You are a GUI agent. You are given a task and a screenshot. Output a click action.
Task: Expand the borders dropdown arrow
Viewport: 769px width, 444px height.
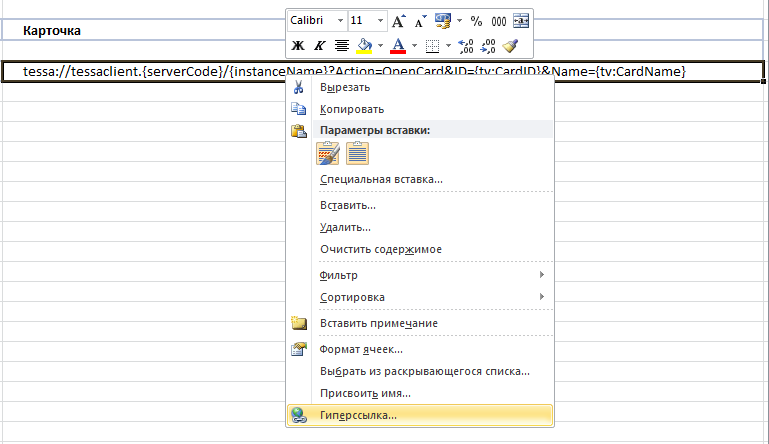pyautogui.click(x=447, y=46)
